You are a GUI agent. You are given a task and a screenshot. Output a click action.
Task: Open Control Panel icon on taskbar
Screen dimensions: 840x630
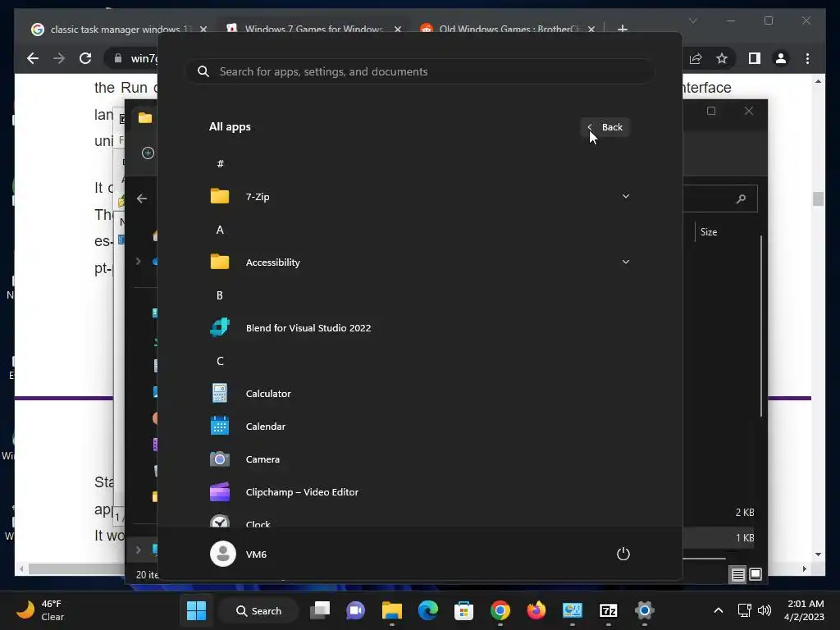click(x=572, y=610)
